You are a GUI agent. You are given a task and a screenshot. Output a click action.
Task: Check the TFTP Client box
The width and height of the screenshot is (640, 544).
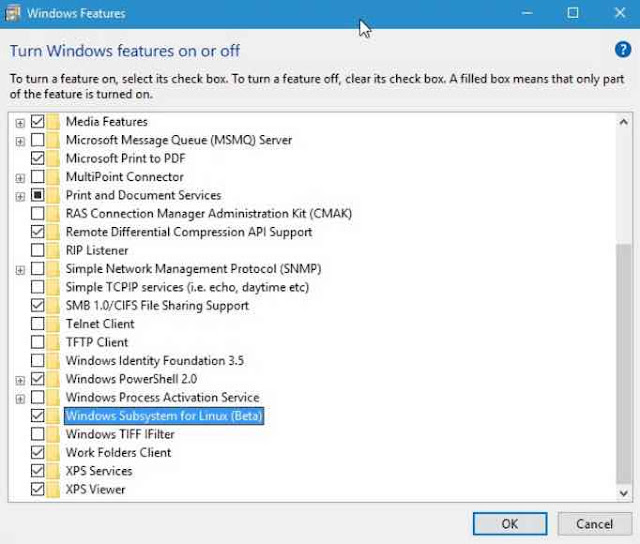click(x=38, y=342)
